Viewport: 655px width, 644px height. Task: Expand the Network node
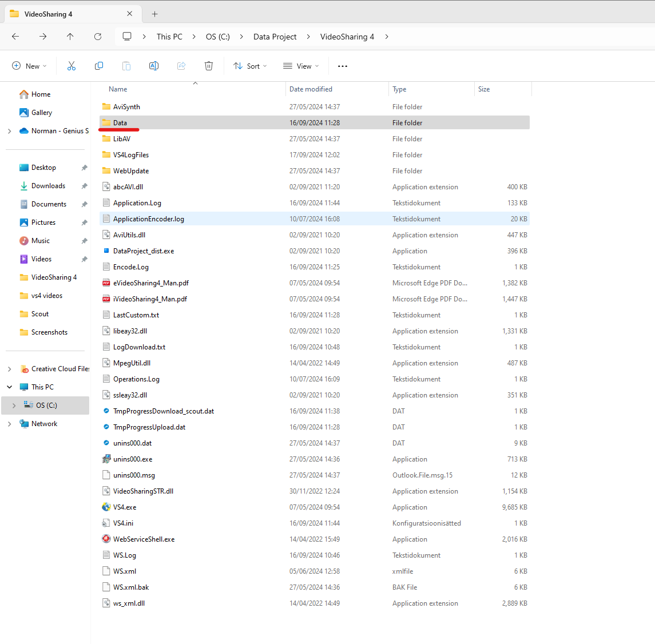(9, 423)
